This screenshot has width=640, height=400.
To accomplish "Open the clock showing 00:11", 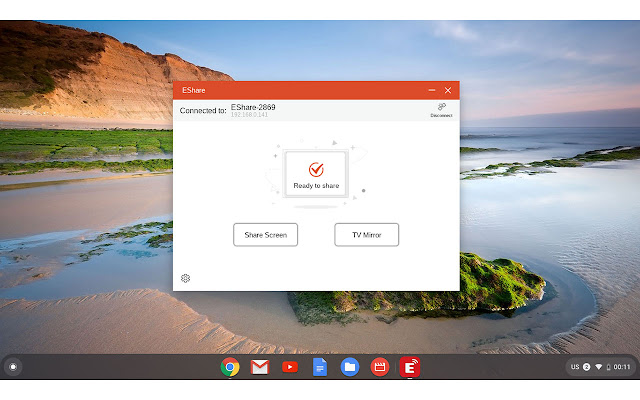I will (x=622, y=367).
